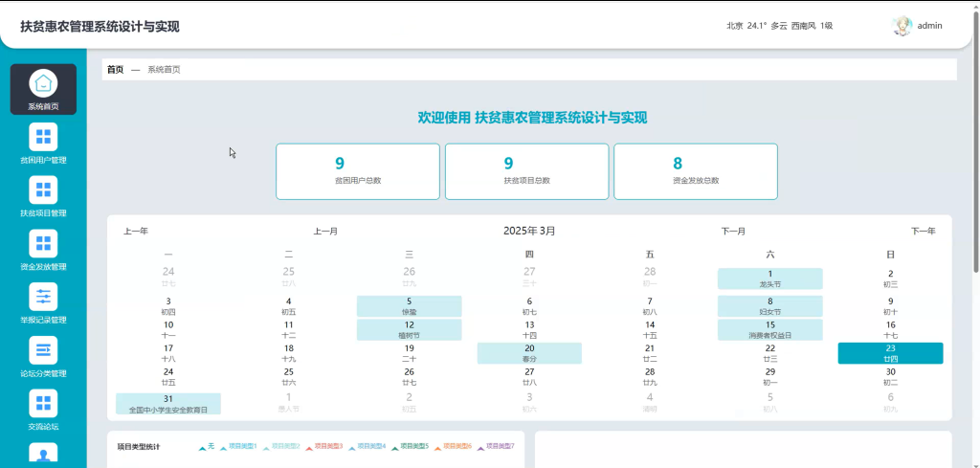Open 论坛分类管理 in the sidebar

tap(43, 357)
